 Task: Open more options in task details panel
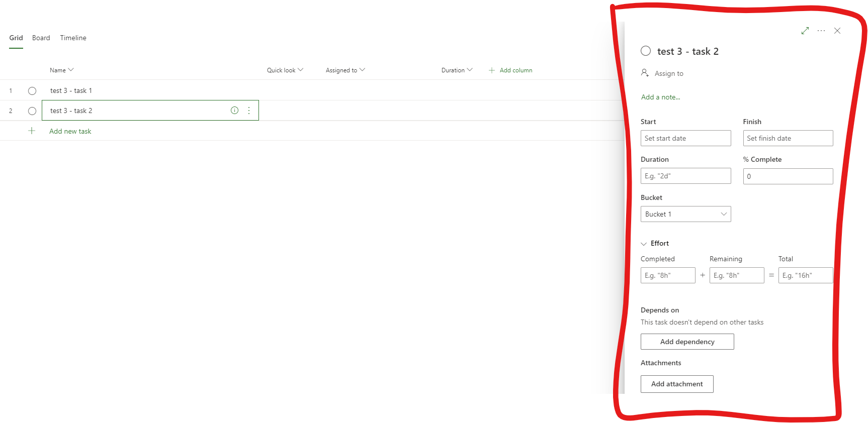point(821,31)
